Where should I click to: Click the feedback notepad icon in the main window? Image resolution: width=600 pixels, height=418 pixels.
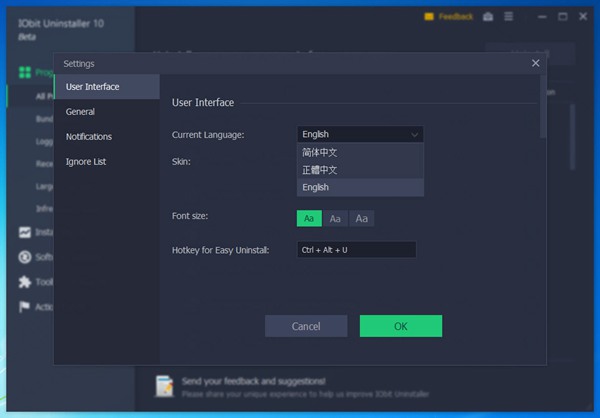point(165,386)
